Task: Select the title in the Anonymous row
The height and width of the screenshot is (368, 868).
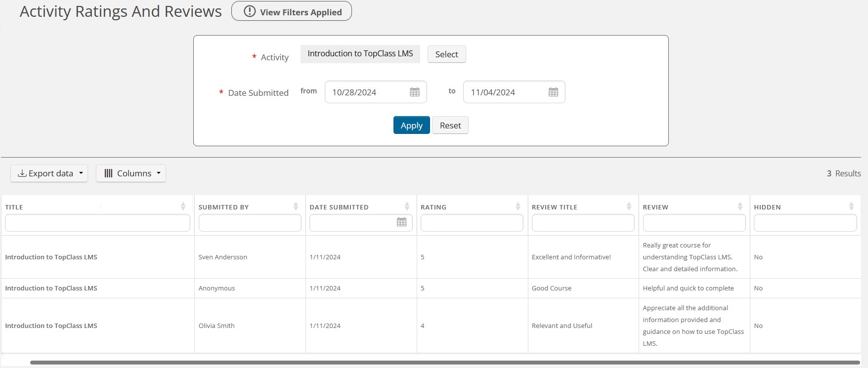Action: pos(51,288)
